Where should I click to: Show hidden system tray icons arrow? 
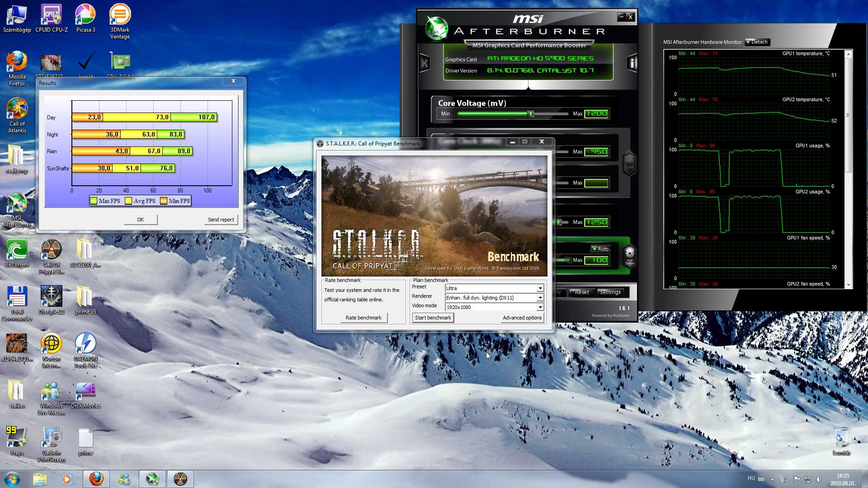coord(772,479)
